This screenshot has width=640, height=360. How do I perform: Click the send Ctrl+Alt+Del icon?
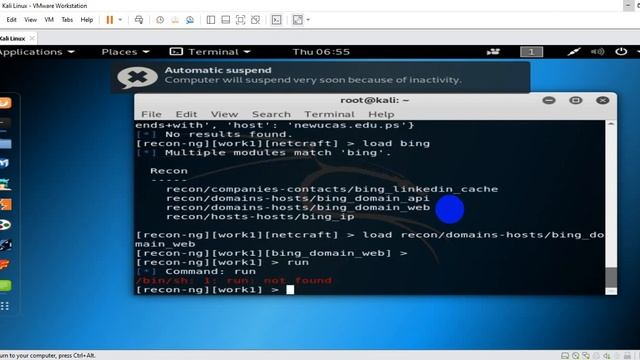(139, 20)
